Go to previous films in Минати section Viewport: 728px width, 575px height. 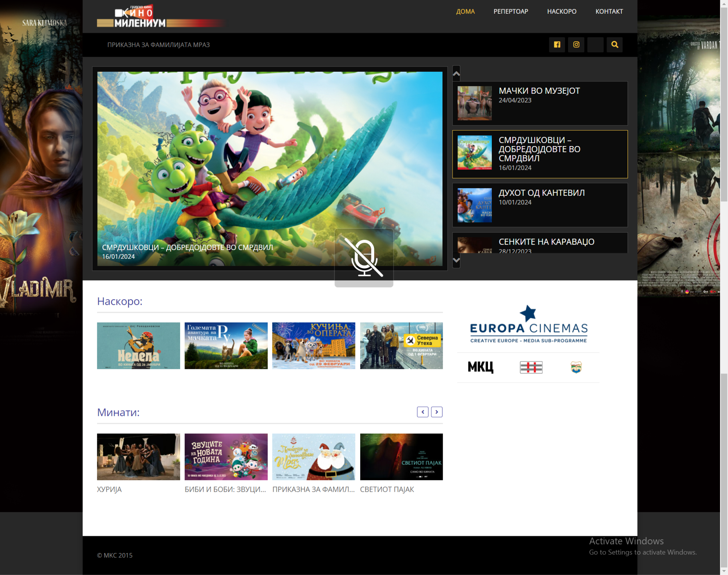[423, 412]
